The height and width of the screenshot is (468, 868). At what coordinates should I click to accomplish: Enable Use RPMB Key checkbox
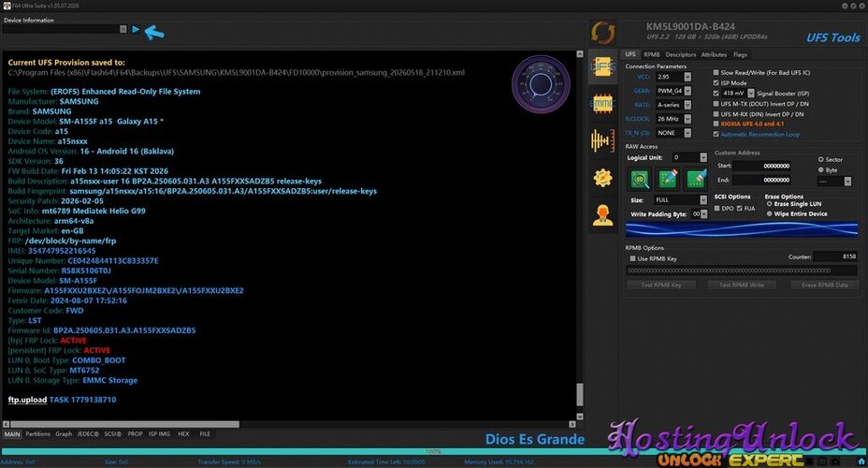[x=632, y=258]
